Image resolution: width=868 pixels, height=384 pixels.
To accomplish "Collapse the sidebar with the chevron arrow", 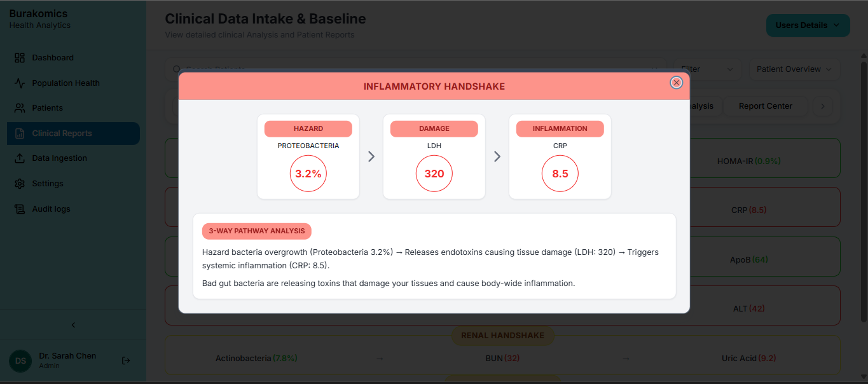I will 73,325.
